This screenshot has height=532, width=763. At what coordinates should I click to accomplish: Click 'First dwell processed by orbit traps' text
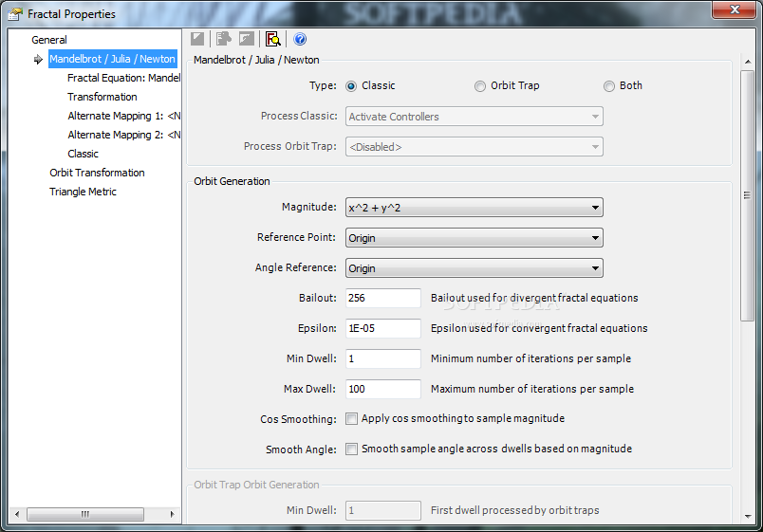(x=514, y=510)
